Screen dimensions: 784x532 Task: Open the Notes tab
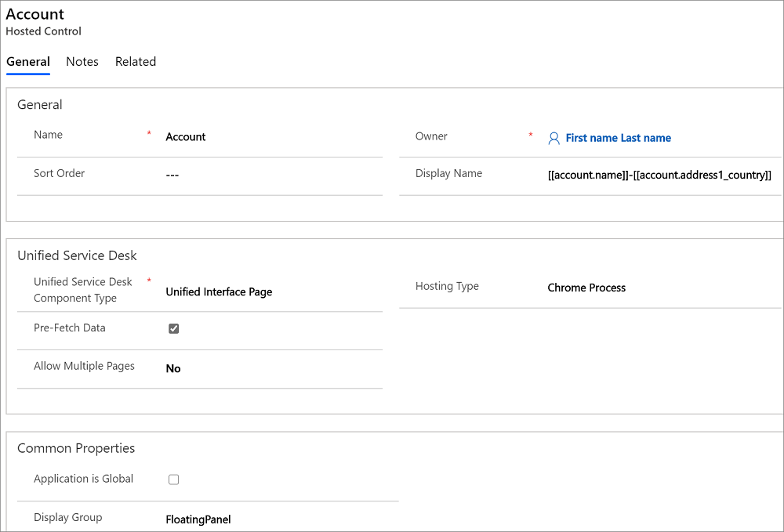[82, 61]
